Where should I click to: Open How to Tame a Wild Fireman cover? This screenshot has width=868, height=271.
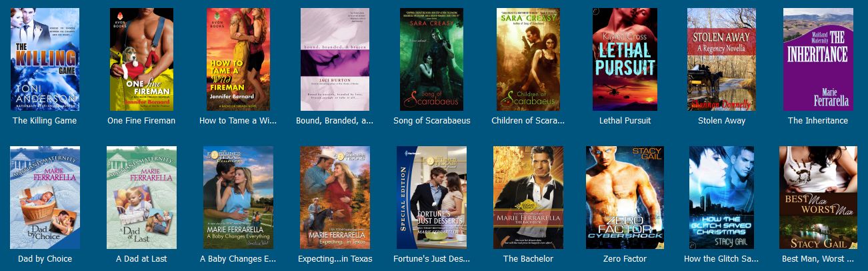click(238, 59)
